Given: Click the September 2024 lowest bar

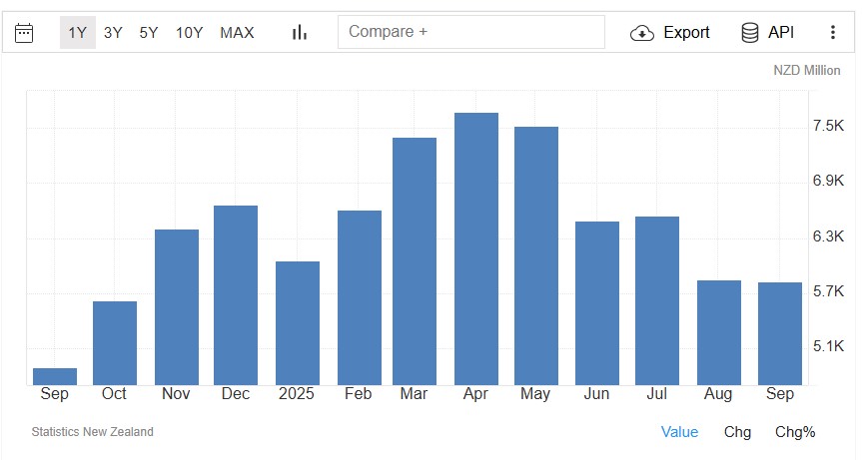Looking at the screenshot, I should 55,376.
